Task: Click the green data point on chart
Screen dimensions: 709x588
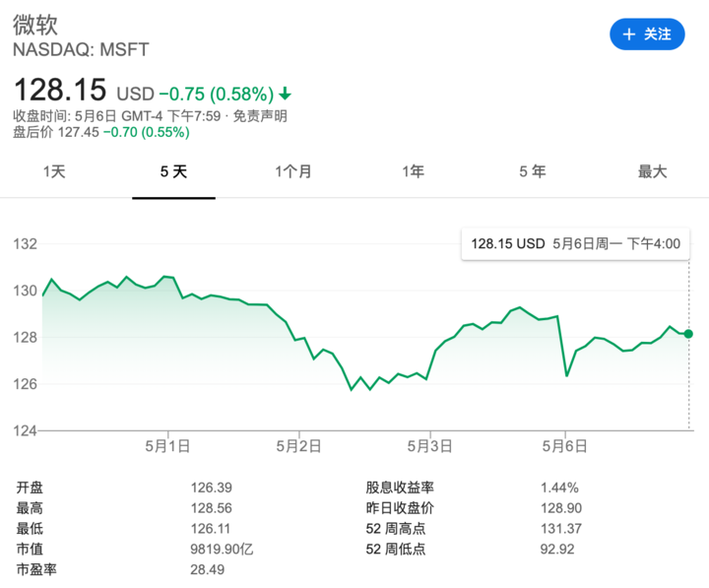Action: pos(688,334)
